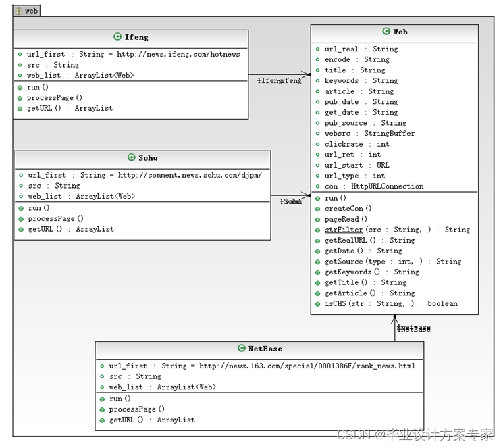The height and width of the screenshot is (448, 503).
Task: Select Web title attribute
Action: [x=354, y=70]
